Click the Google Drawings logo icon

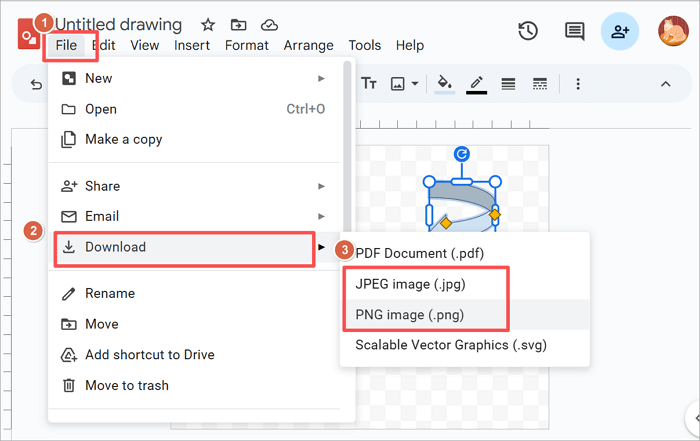click(29, 34)
